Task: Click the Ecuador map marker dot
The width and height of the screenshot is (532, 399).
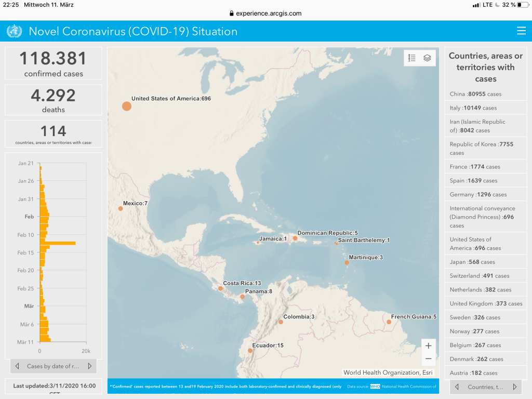Action: 250,351
